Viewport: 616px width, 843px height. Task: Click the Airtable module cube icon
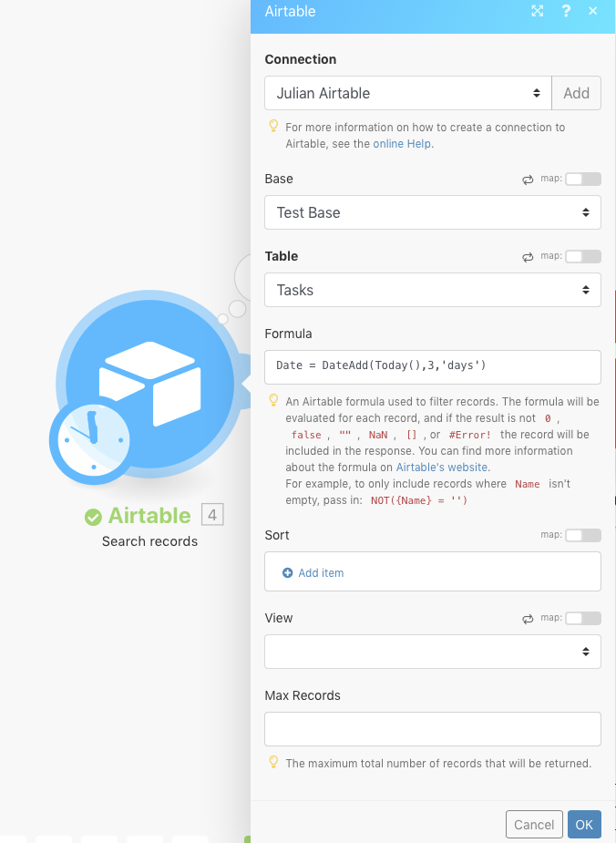150,384
